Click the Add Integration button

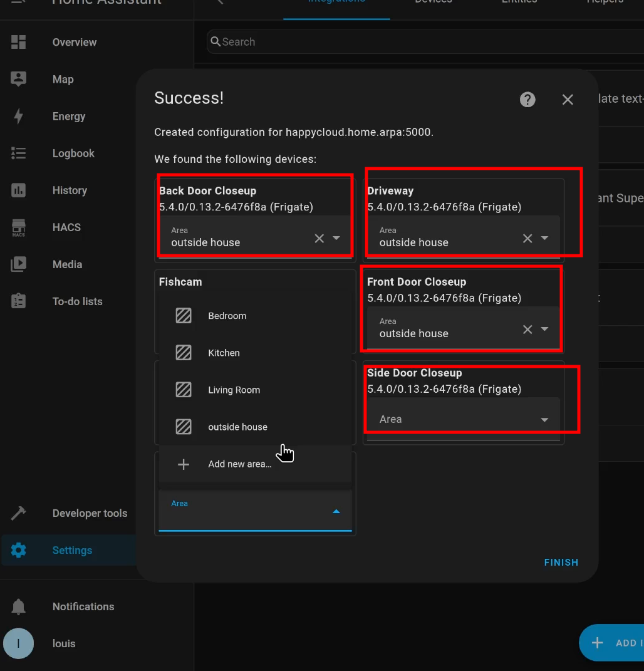click(x=612, y=643)
